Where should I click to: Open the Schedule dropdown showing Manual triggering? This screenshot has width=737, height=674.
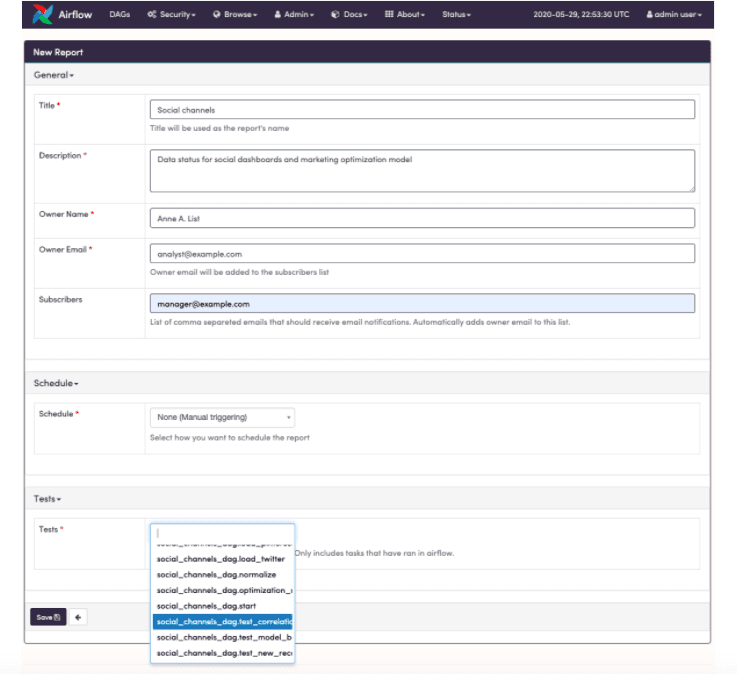click(x=222, y=417)
